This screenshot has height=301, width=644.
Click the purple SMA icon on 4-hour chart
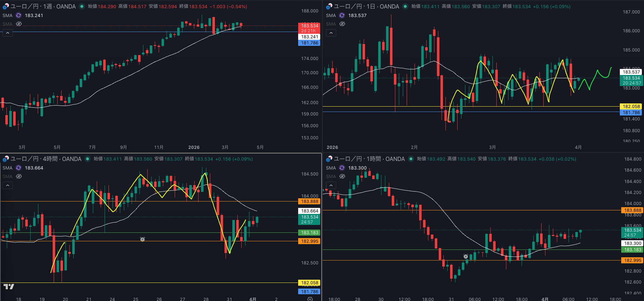pos(19,168)
